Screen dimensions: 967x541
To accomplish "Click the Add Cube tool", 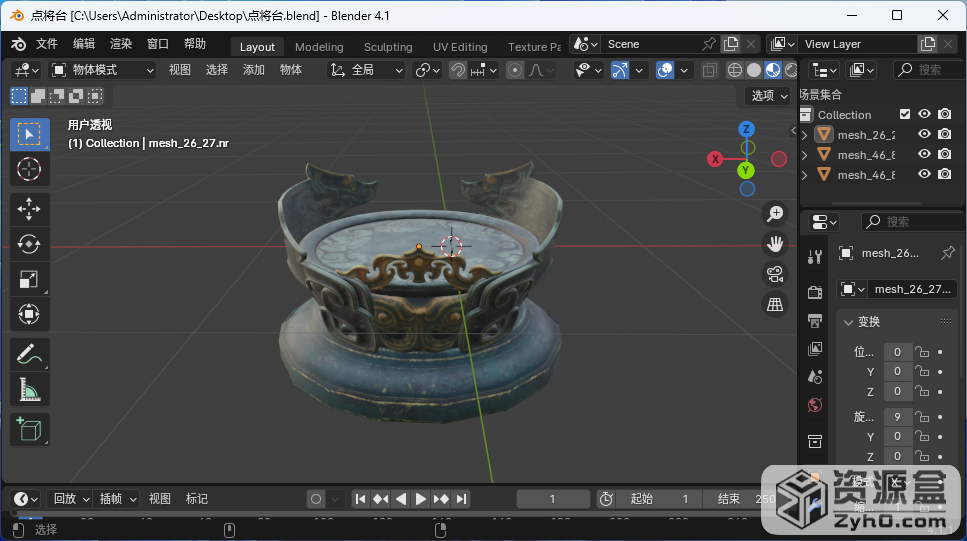I will (29, 428).
